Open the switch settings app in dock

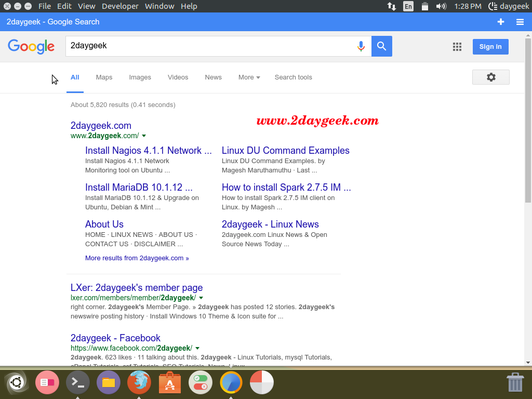[201, 382]
